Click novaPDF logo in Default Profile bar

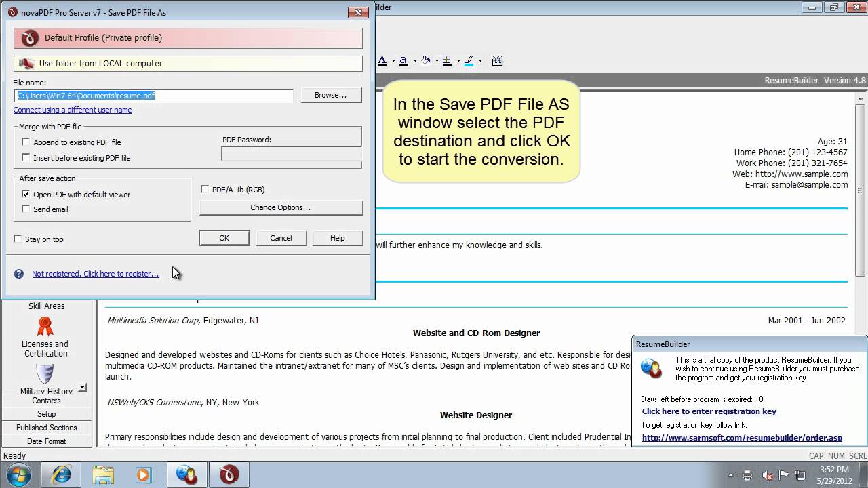click(x=30, y=38)
